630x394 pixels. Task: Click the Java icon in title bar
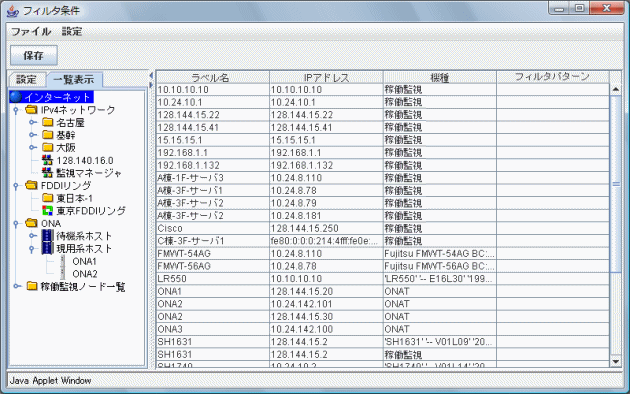click(13, 11)
